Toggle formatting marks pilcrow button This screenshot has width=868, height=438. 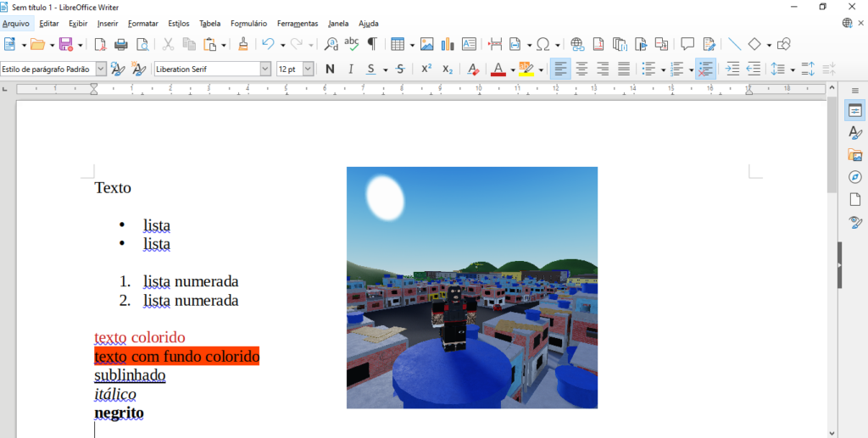point(371,44)
